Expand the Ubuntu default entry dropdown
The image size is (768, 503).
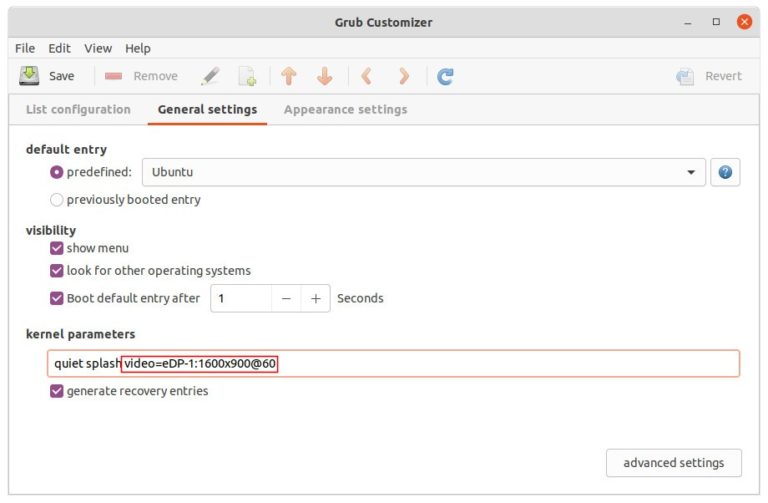424,172
